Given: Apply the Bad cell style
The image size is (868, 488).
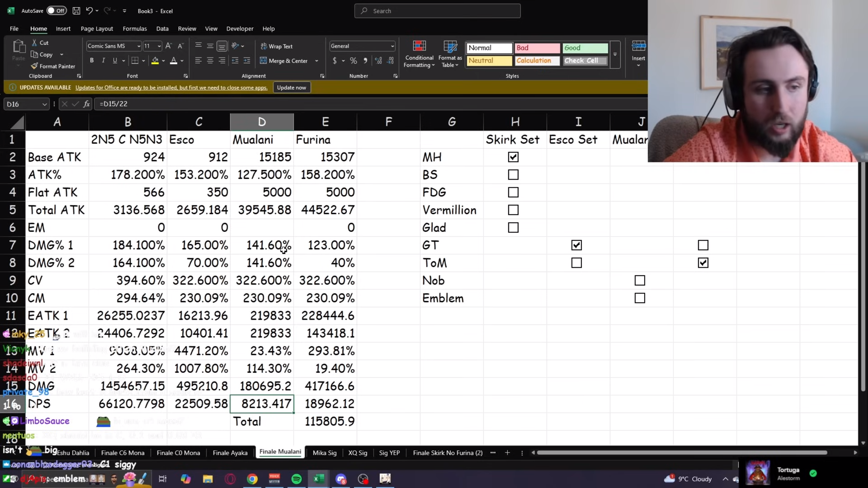Looking at the screenshot, I should (537, 48).
